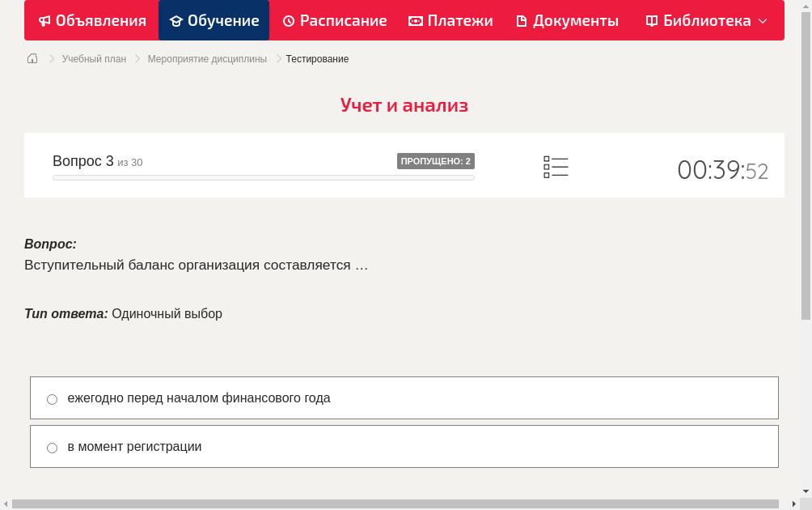This screenshot has width=812, height=510.
Task: Click the ПРОПУЩЕНО: 2 badge
Action: [437, 160]
